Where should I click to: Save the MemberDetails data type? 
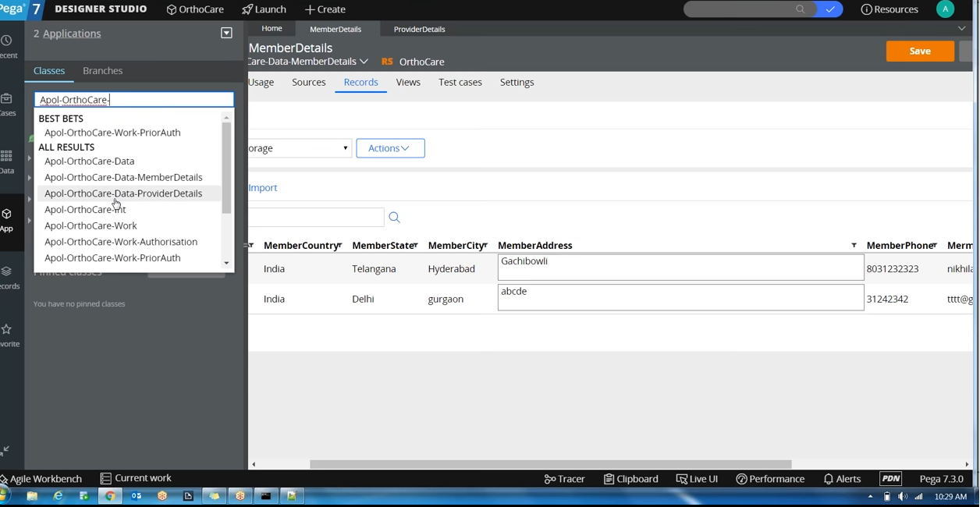click(919, 50)
